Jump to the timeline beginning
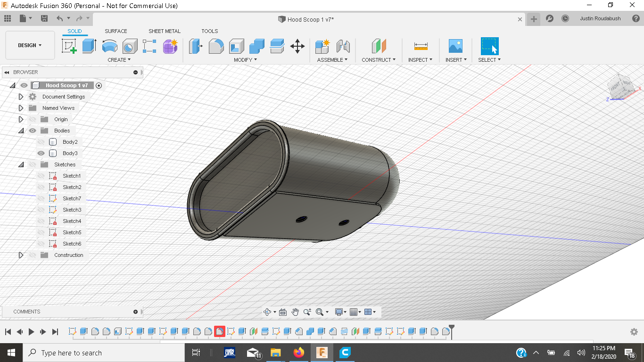 (8, 332)
